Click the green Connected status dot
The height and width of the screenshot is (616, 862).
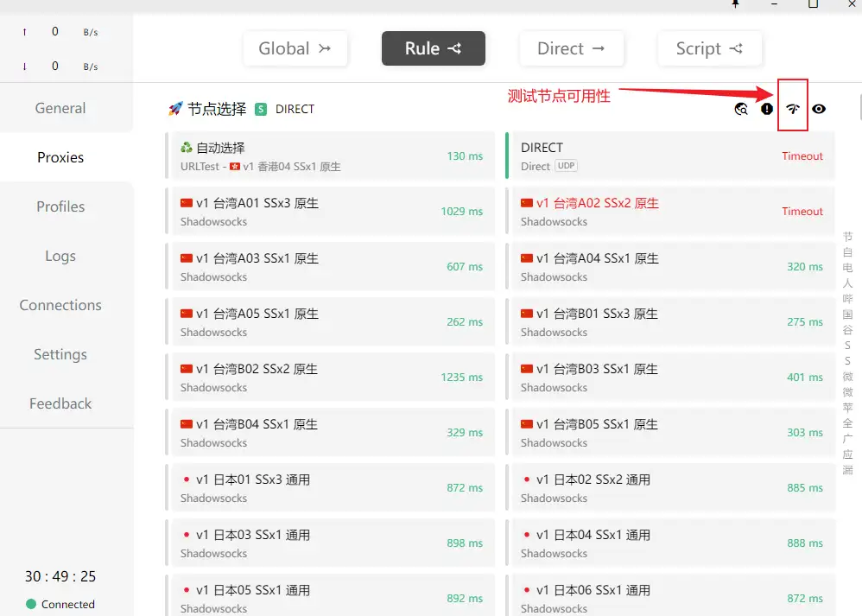[x=31, y=604]
